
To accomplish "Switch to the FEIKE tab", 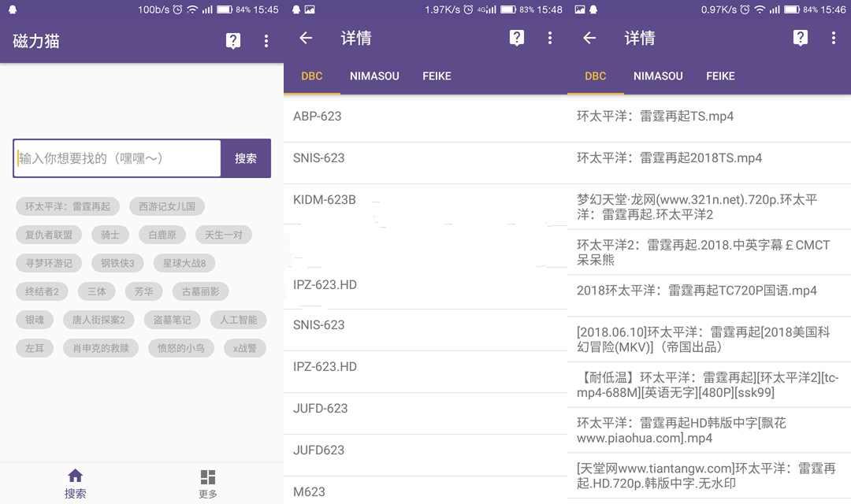I will coord(437,76).
